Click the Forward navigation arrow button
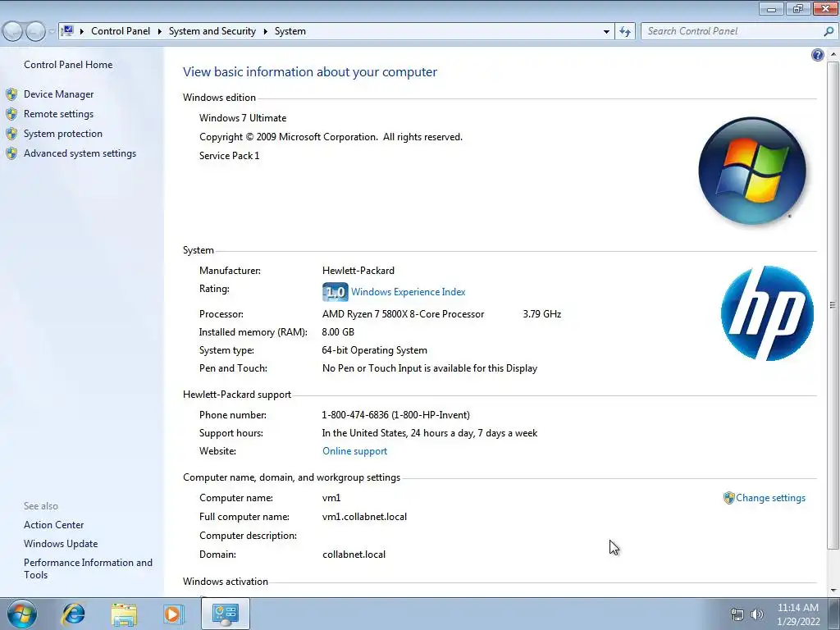The height and width of the screenshot is (630, 840). tap(35, 32)
